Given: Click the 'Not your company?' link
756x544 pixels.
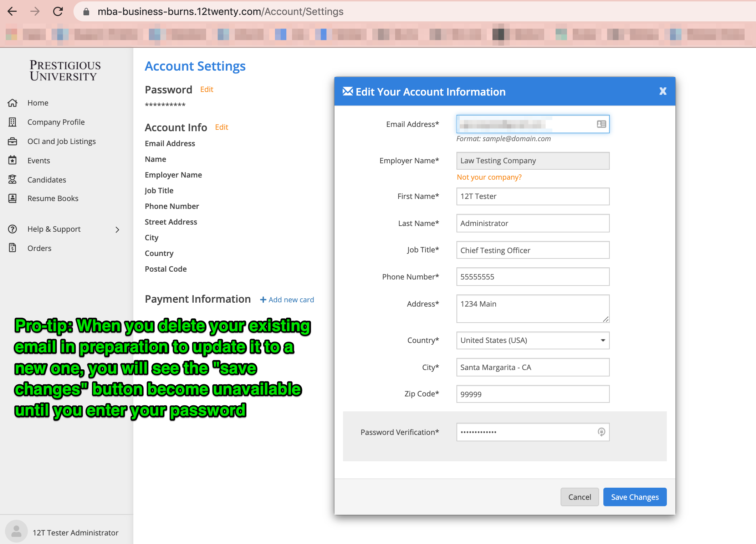Looking at the screenshot, I should coord(489,177).
